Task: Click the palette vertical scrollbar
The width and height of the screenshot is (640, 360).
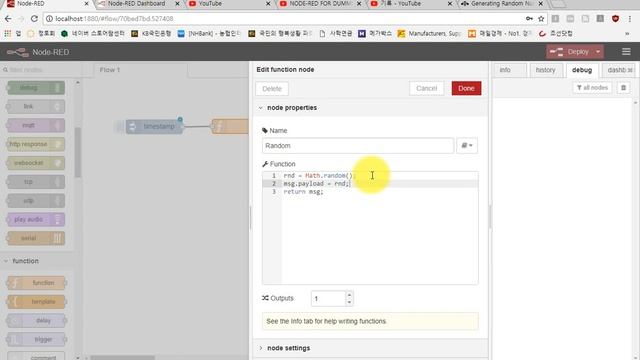Action: point(78,152)
